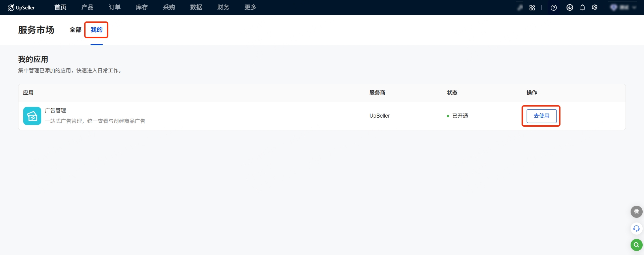Click the 服务商 column header
Viewport: 644px width, 255px height.
tap(377, 92)
